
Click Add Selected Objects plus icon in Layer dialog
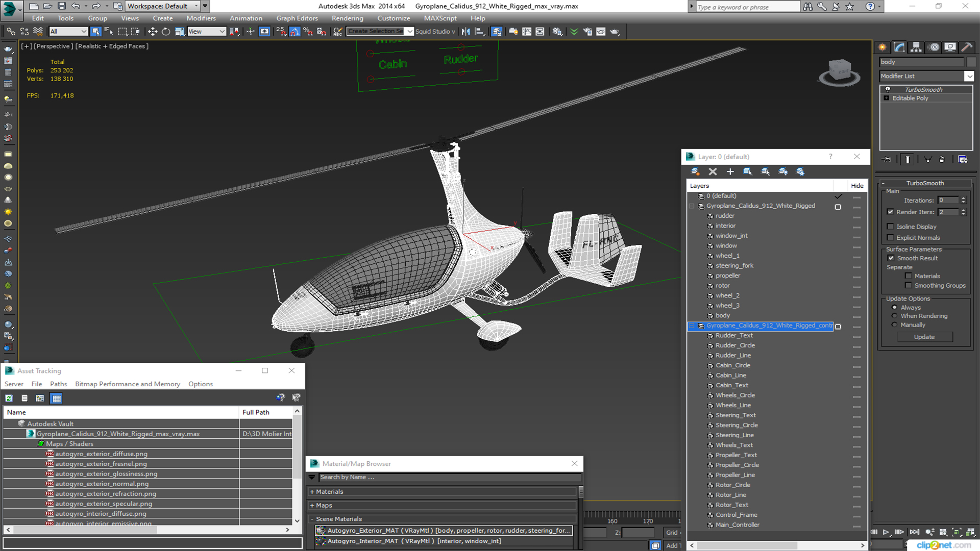[730, 172]
